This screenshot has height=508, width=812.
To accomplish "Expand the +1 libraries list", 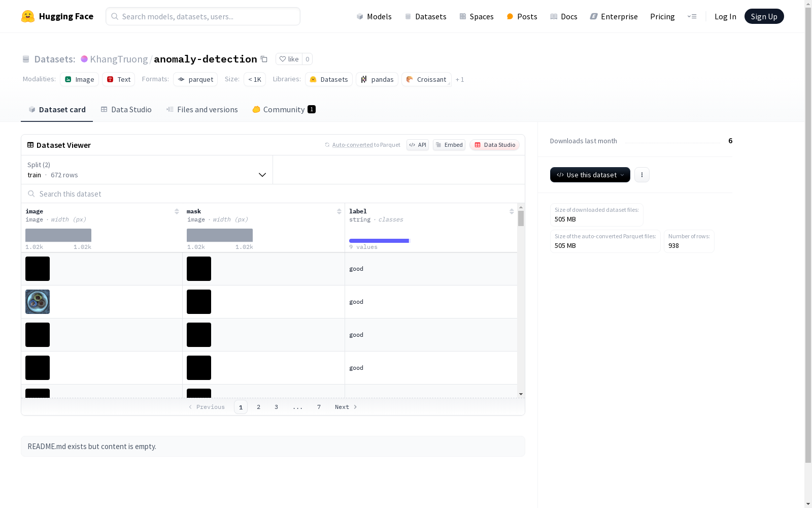I will [460, 79].
